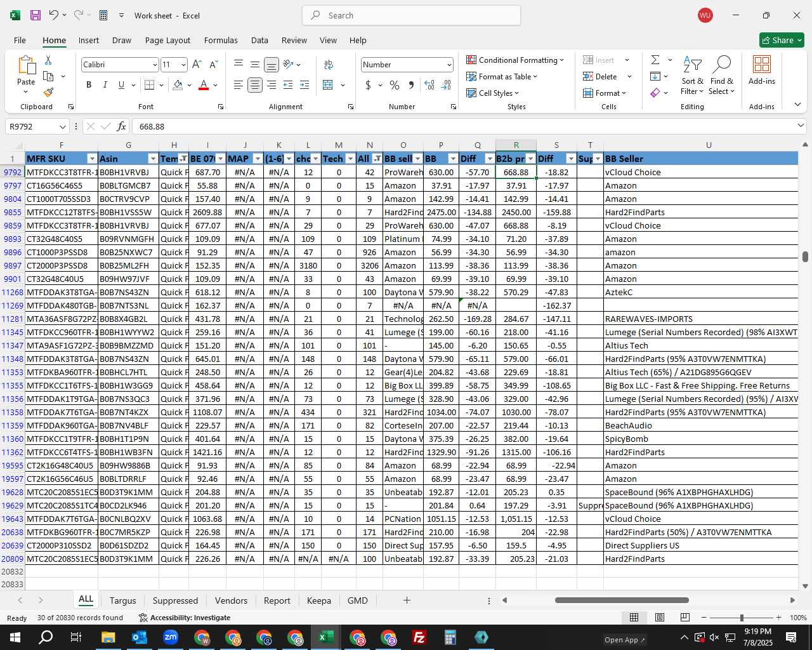Screen dimensions: 812x650
Task: Switch to the Formulas ribbon tab
Action: point(221,40)
